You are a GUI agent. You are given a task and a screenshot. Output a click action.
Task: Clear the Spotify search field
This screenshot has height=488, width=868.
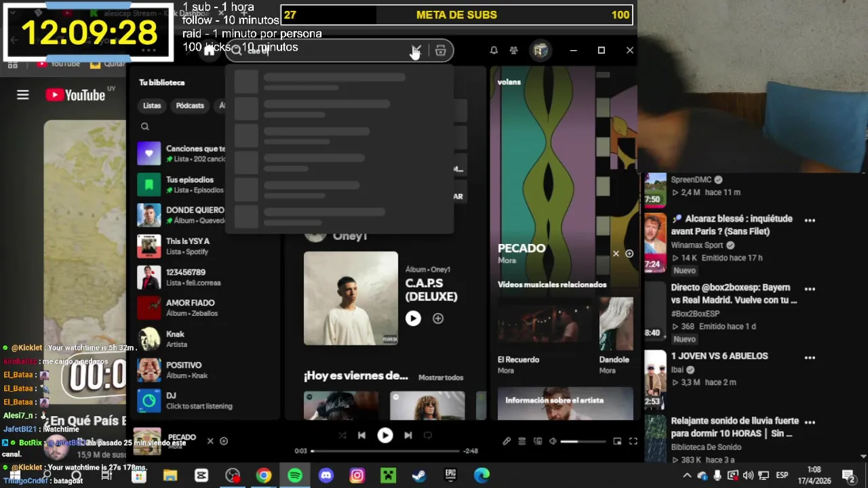tap(416, 51)
